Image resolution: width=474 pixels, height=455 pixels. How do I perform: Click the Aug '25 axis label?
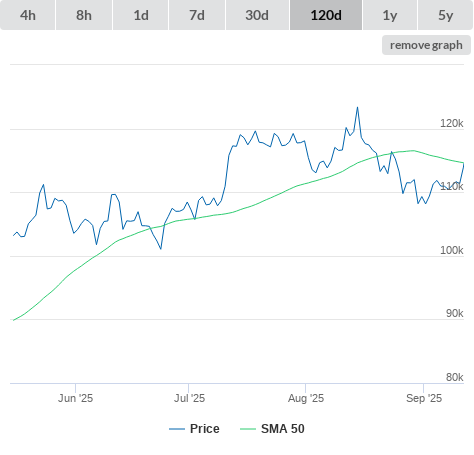pyautogui.click(x=306, y=398)
